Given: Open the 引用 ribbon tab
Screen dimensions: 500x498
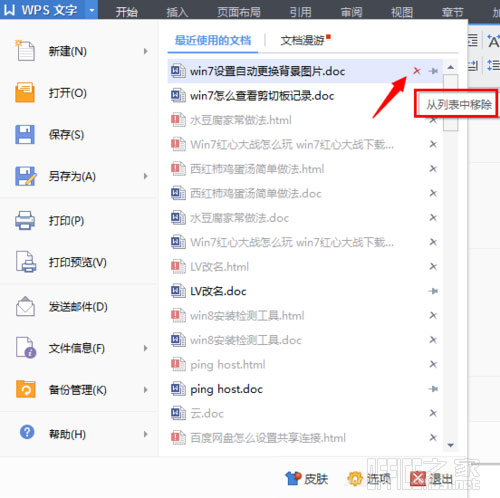Looking at the screenshot, I should point(300,12).
